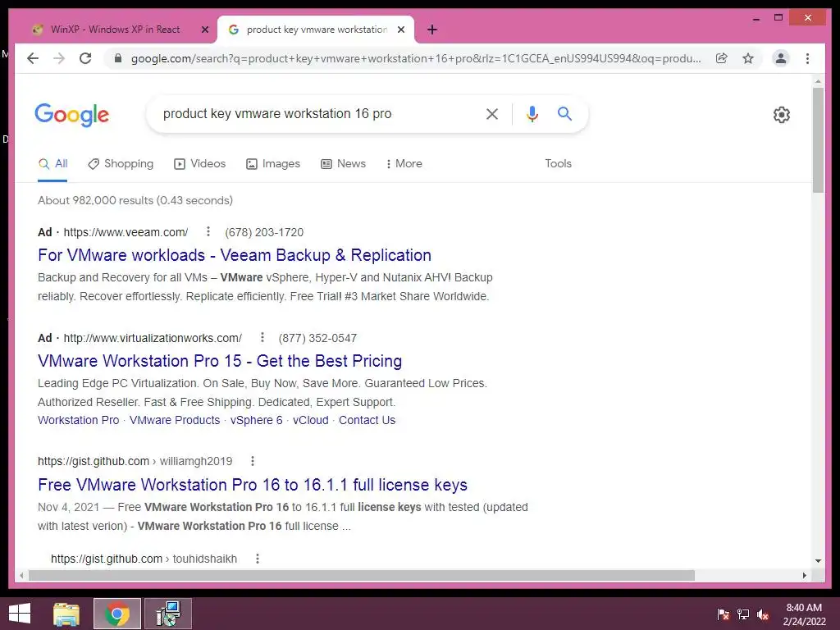The image size is (840, 630).
Task: Switch to Shopping results
Action: point(121,163)
